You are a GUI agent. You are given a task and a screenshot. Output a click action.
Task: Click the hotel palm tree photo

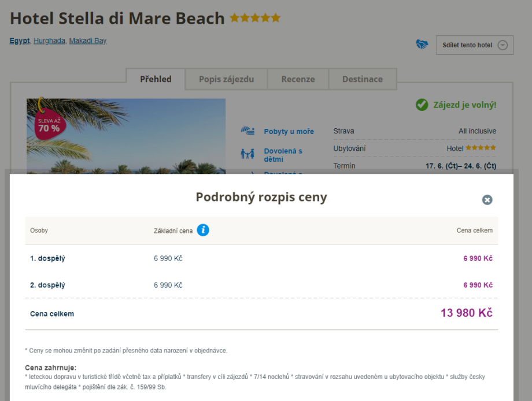pos(145,139)
